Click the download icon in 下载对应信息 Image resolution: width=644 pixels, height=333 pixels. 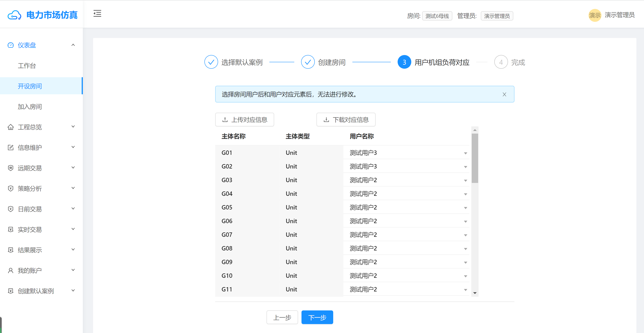[x=326, y=120]
